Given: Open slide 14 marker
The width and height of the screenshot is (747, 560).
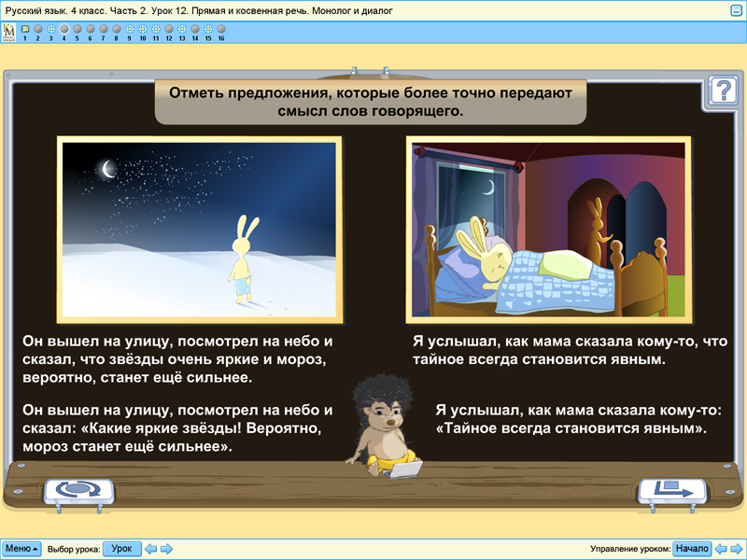Looking at the screenshot, I should [x=195, y=29].
